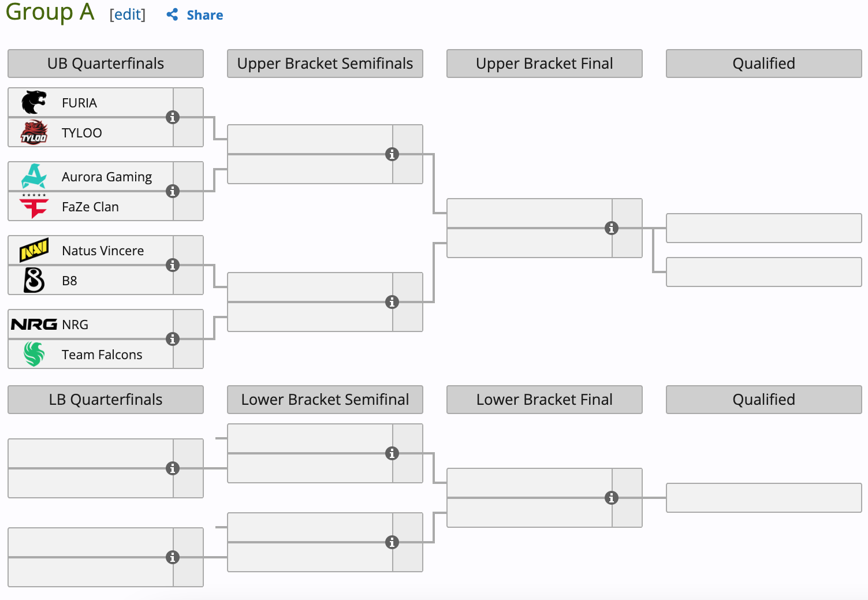The height and width of the screenshot is (600, 868).
Task: Click the Lower Bracket Semifinal header
Action: pyautogui.click(x=325, y=400)
